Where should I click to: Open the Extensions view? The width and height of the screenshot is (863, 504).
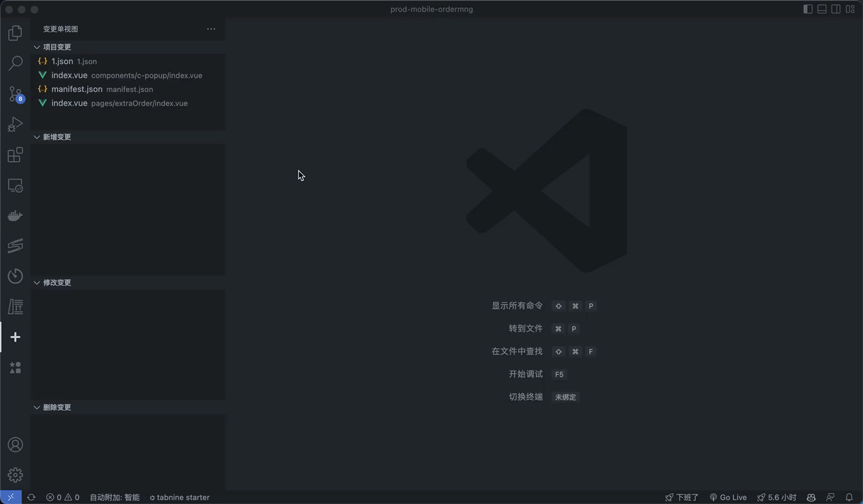pos(15,154)
